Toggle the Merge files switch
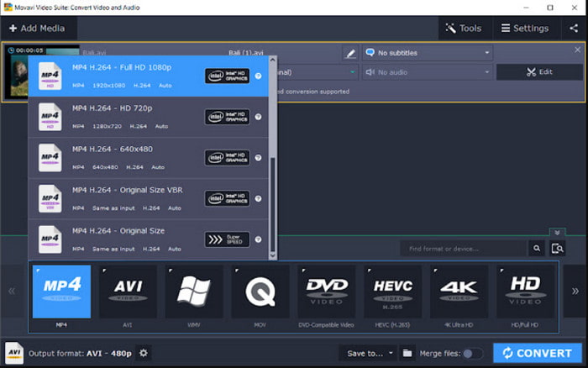 coord(472,354)
